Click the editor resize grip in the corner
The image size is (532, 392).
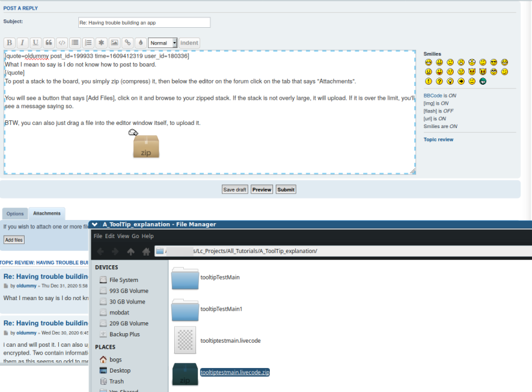(x=412, y=171)
